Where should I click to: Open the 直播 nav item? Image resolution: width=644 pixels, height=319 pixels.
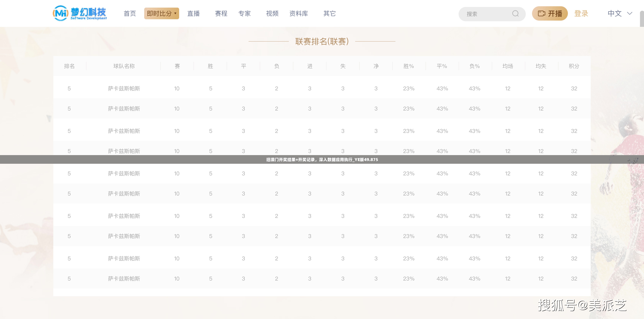193,13
